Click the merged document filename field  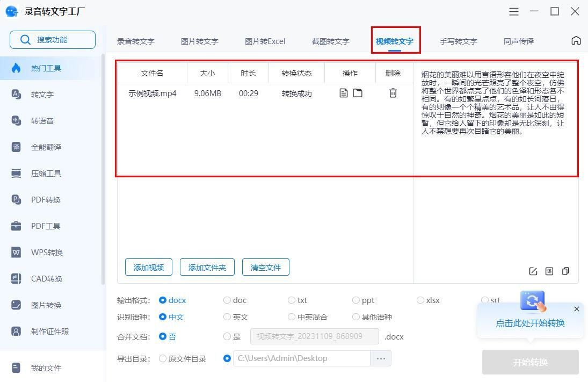pos(315,336)
